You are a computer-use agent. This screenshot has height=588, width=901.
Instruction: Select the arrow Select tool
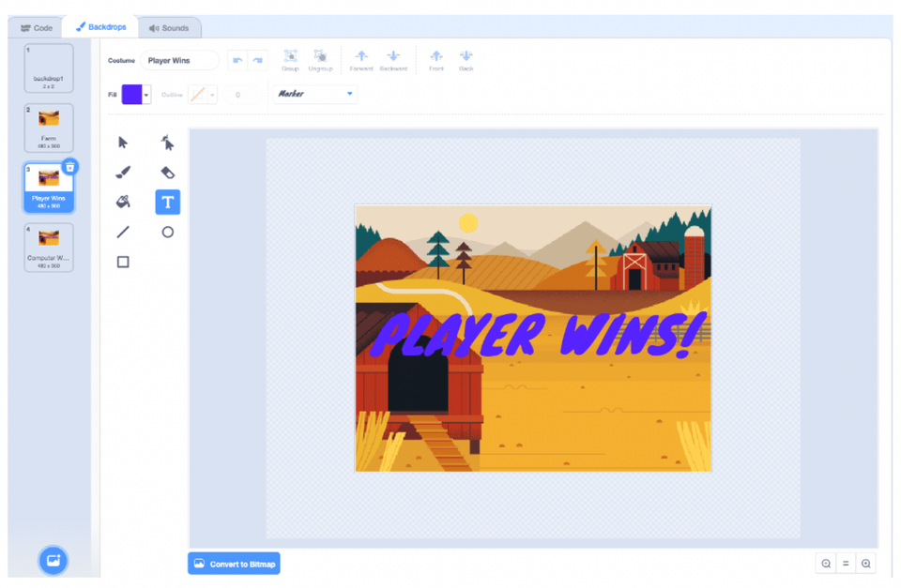pos(123,143)
